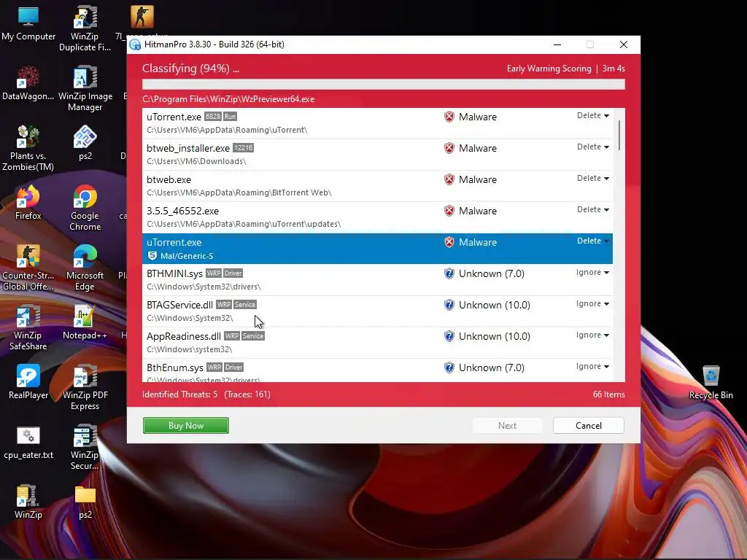Click unknown shield icon for AppReadiness.dll
The width and height of the screenshot is (747, 560).
449,336
